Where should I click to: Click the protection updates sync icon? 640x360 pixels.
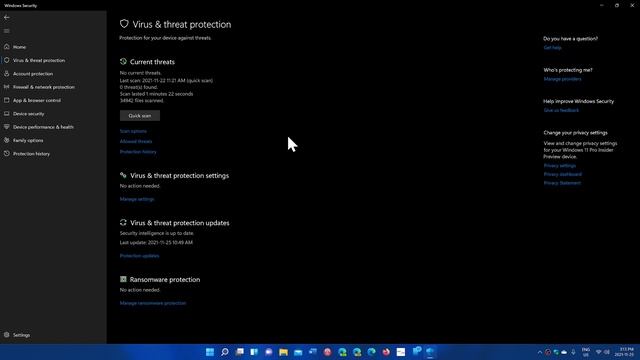[123, 222]
